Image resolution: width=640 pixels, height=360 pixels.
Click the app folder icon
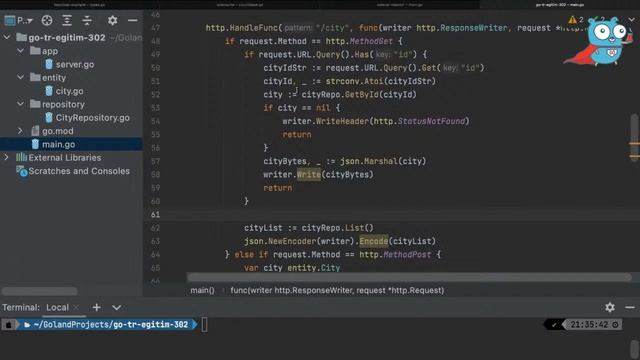click(x=35, y=51)
